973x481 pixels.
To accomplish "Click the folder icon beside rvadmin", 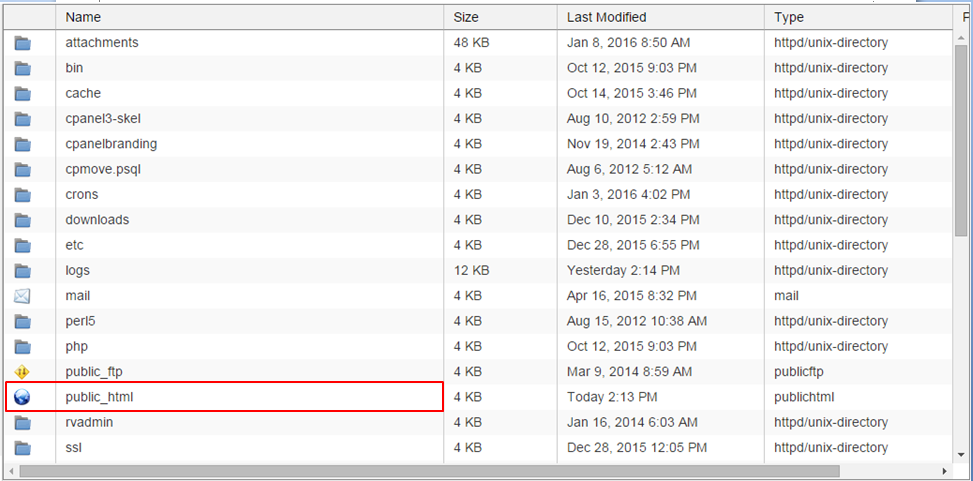I will 23,422.
